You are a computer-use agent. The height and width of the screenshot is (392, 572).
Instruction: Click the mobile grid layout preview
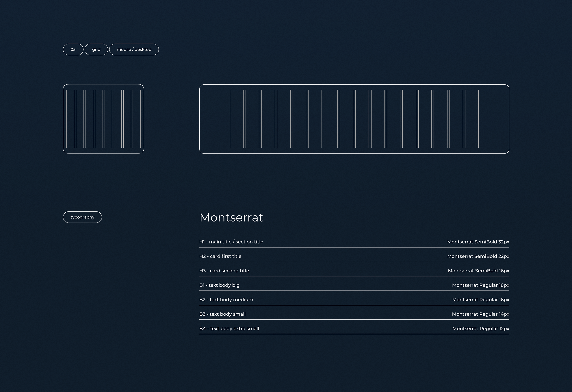(x=103, y=119)
